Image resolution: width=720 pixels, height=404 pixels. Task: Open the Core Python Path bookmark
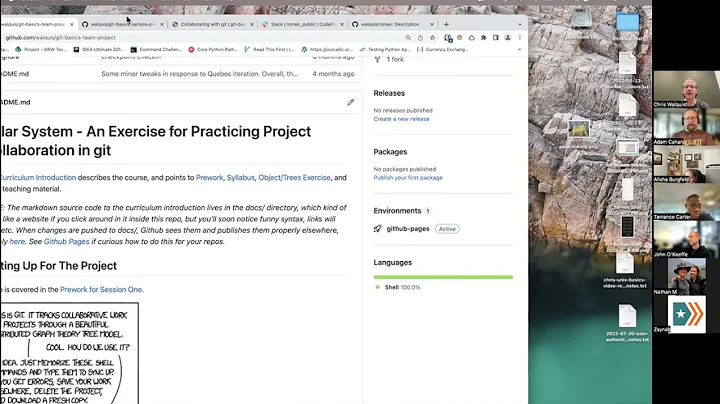pyautogui.click(x=213, y=50)
